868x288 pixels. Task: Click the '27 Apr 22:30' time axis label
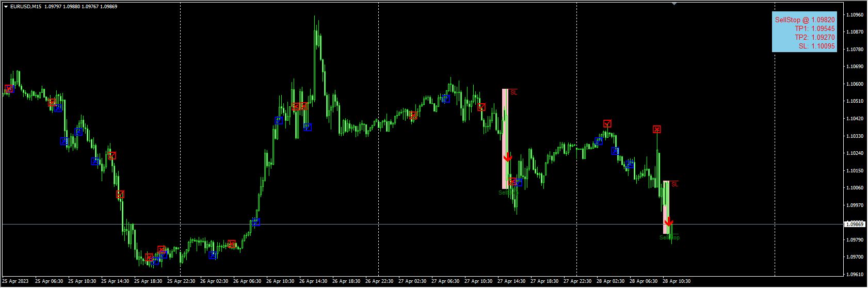[577, 281]
